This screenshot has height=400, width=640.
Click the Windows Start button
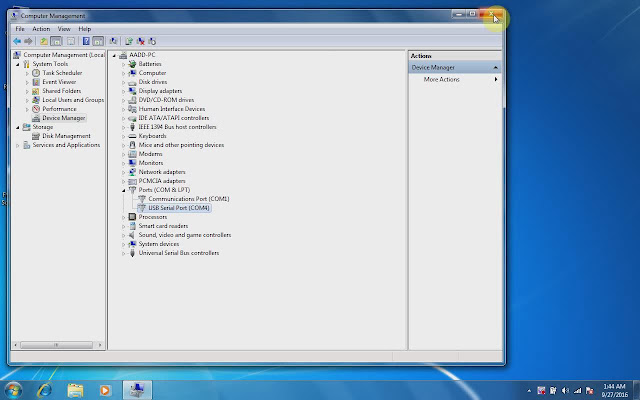pos(14,389)
